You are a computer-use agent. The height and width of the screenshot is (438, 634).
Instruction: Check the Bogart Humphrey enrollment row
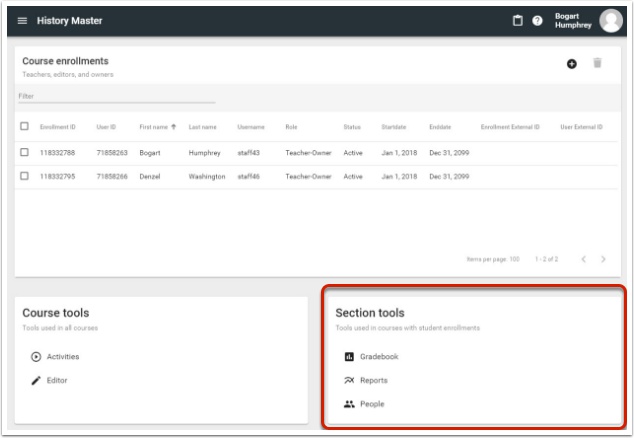point(25,152)
